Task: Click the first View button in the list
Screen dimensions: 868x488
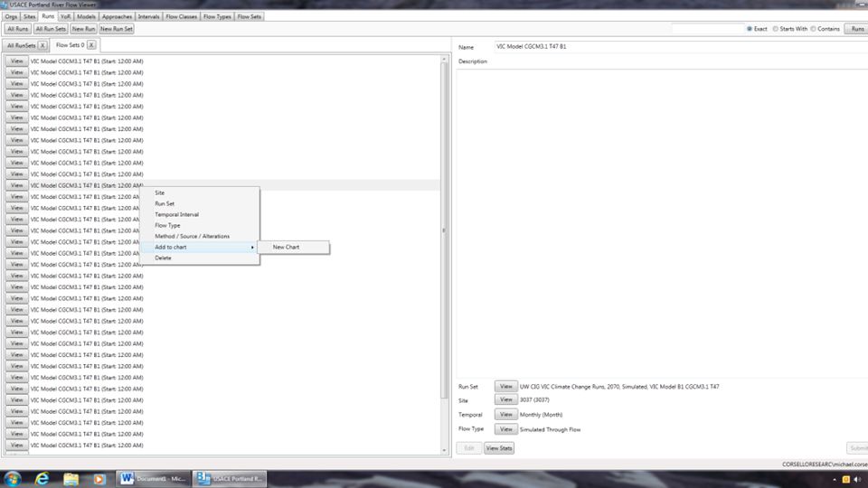Action: point(16,61)
